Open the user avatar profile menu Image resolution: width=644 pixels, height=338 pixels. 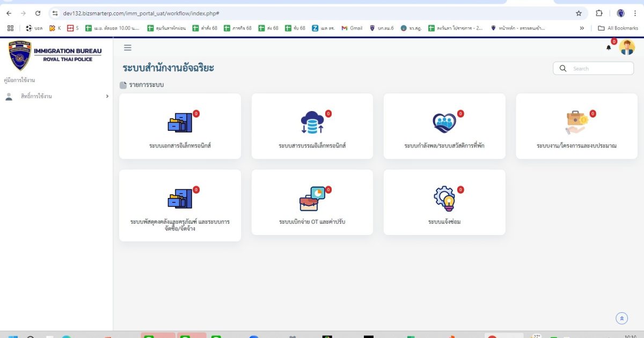click(626, 48)
